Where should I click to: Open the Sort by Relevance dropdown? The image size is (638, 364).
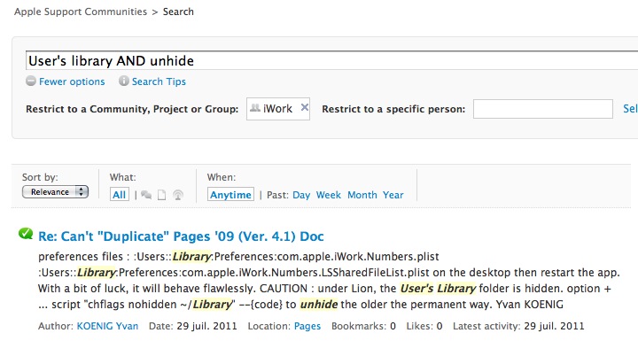click(55, 192)
